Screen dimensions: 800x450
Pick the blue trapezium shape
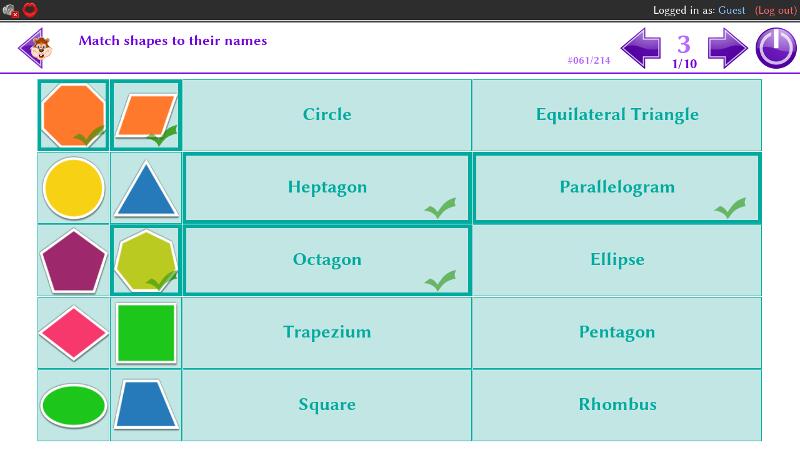[146, 405]
